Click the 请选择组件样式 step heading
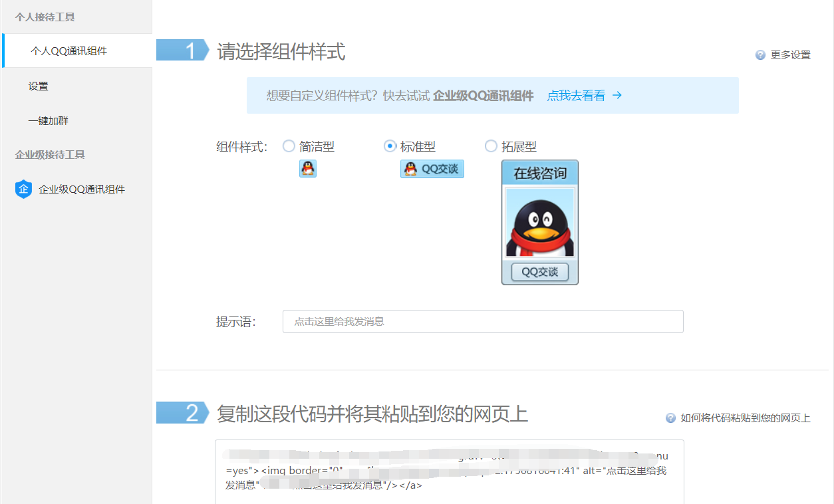The image size is (834, 504). click(281, 51)
